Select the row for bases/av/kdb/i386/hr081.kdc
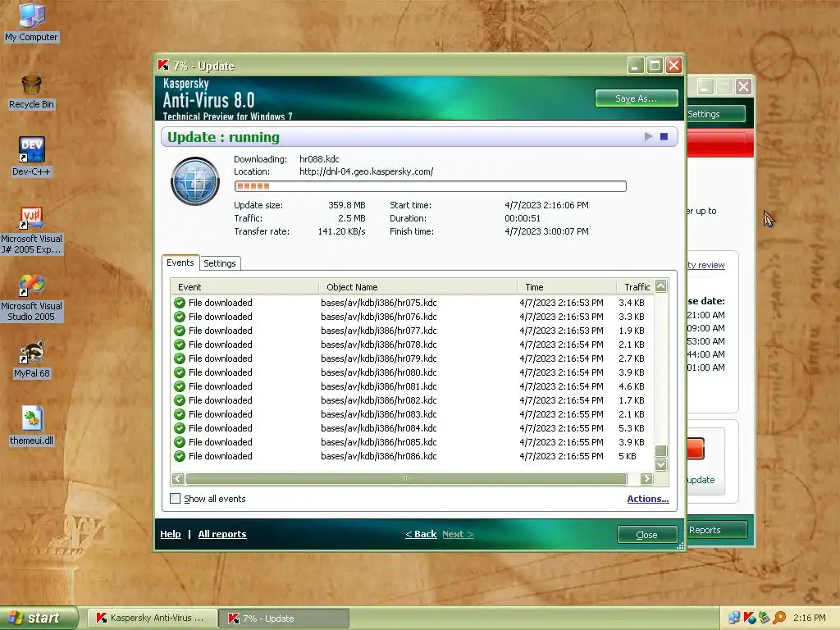Viewport: 840px width, 630px height. click(413, 386)
